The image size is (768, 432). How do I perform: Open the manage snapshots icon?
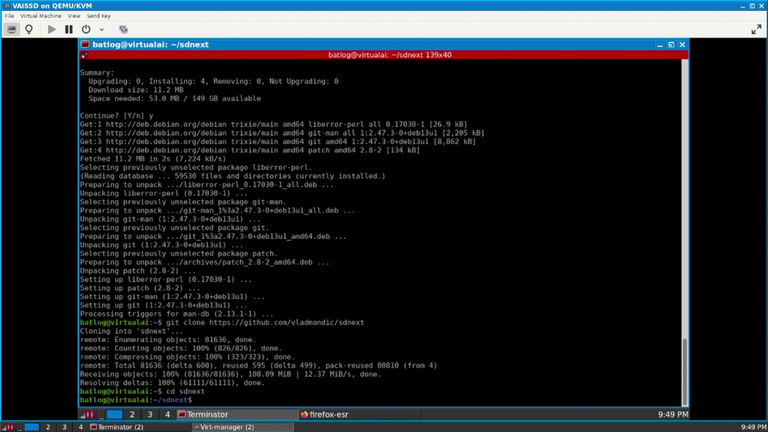coord(123,29)
